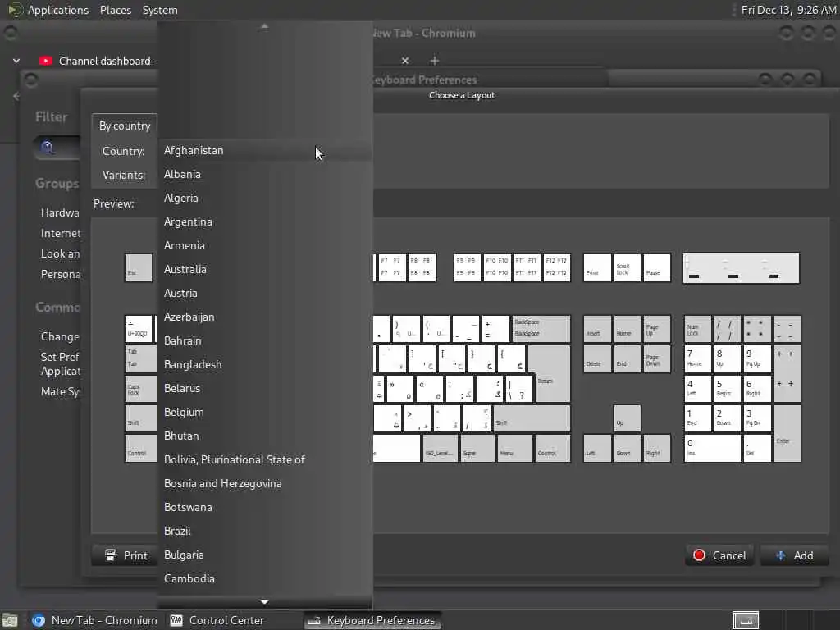This screenshot has height=630, width=840.
Task: Click the Print icon on Print button
Action: tap(111, 555)
